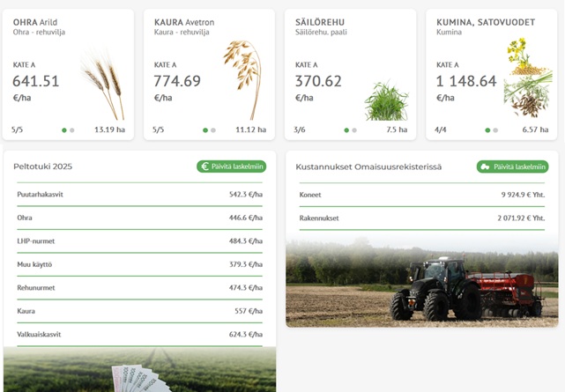Click the tractor field photo
565x392 pixels.
[421, 282]
